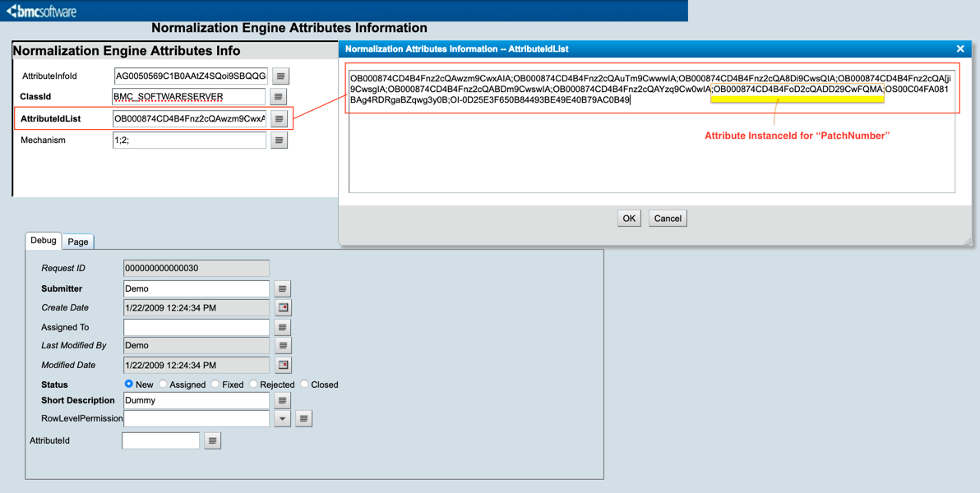Select the Debug tab
The width and height of the screenshot is (980, 493).
(x=44, y=241)
